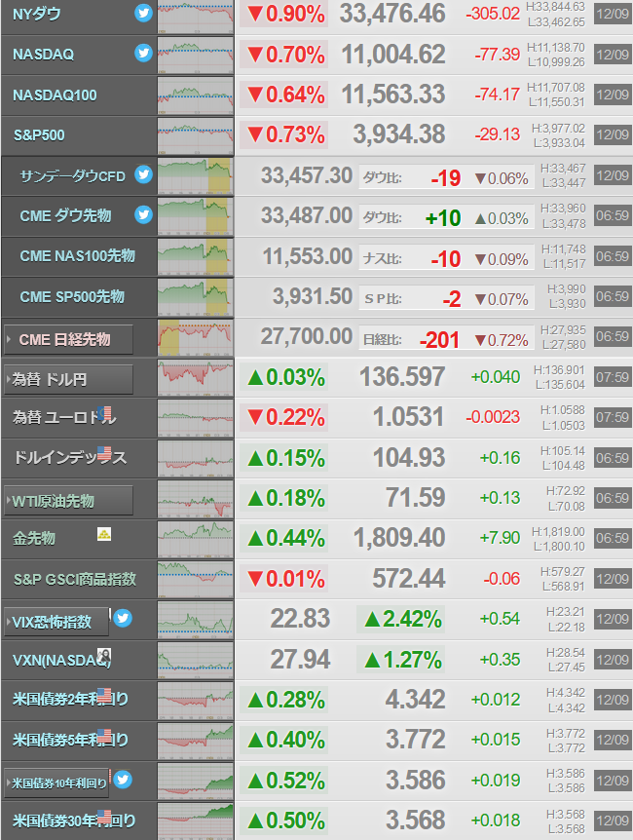Click the +10 ダウ比 difference value
633x840 pixels.
click(x=443, y=218)
